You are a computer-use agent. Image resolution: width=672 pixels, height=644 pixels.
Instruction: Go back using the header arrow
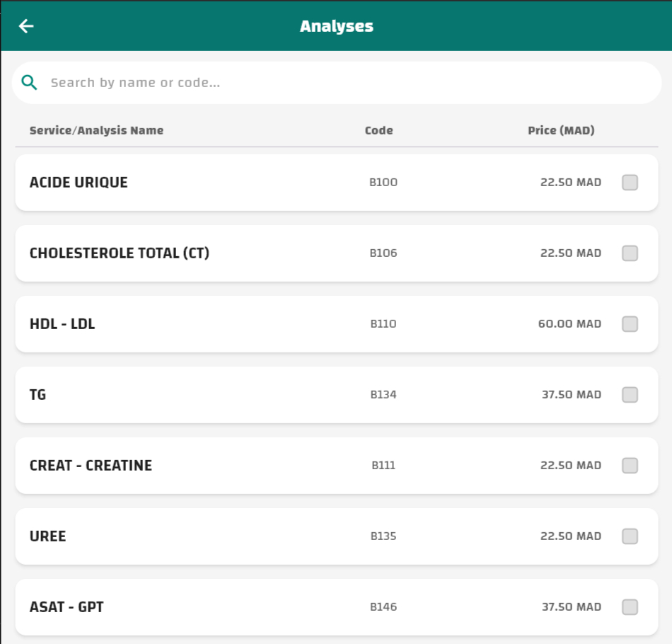(26, 26)
